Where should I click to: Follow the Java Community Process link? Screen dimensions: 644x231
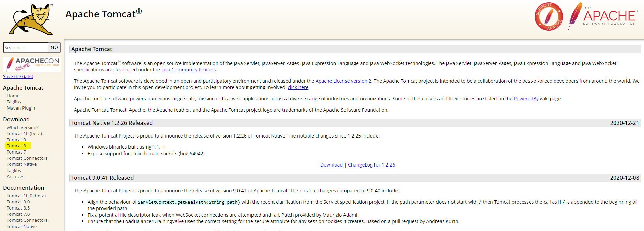pos(188,70)
